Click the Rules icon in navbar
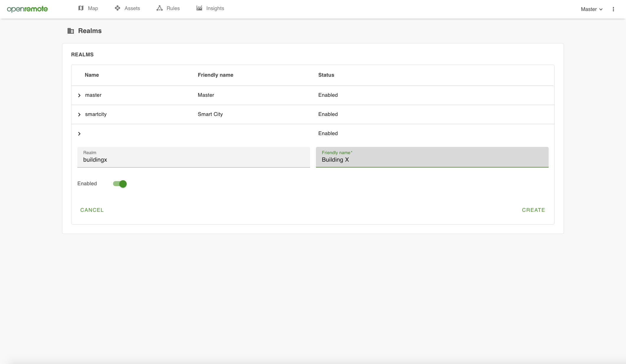Viewport: 626px width, 364px height. tap(160, 8)
